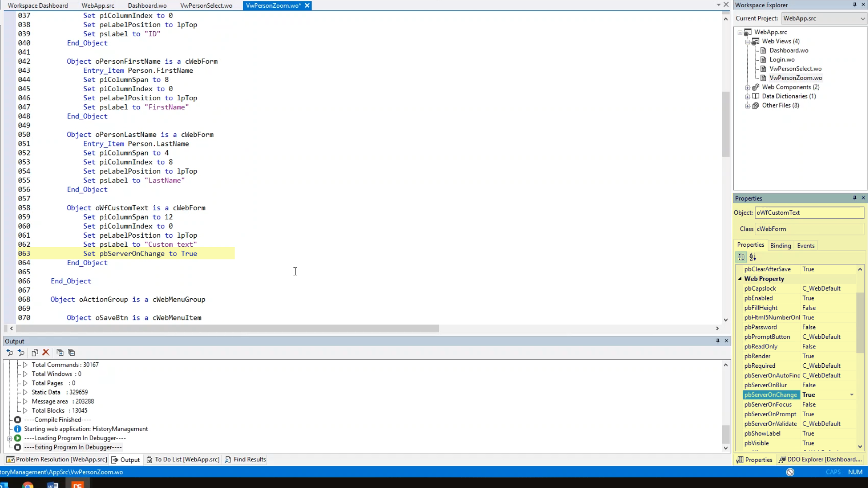
Task: Open the Current Project dropdown
Action: (x=862, y=19)
